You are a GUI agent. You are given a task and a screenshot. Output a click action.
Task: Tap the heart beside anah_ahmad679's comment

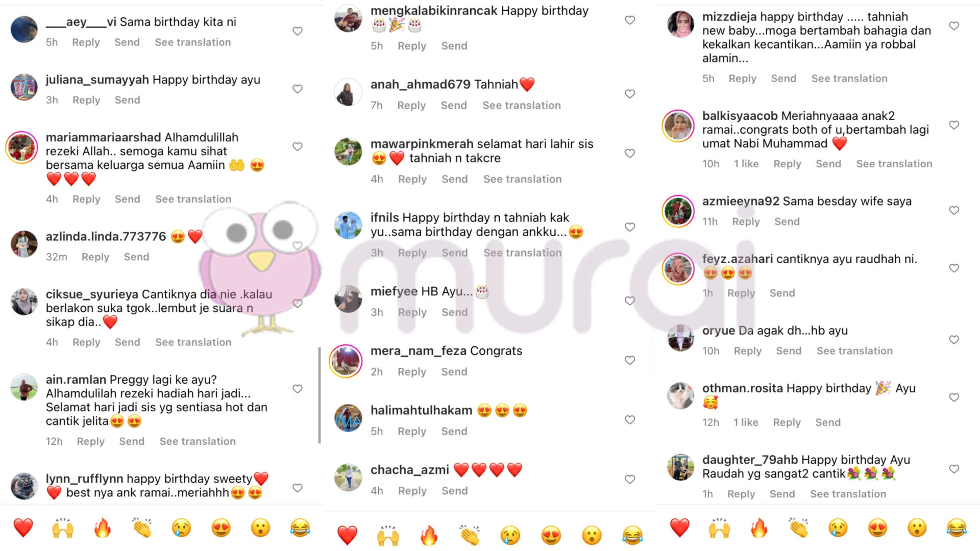pyautogui.click(x=630, y=94)
